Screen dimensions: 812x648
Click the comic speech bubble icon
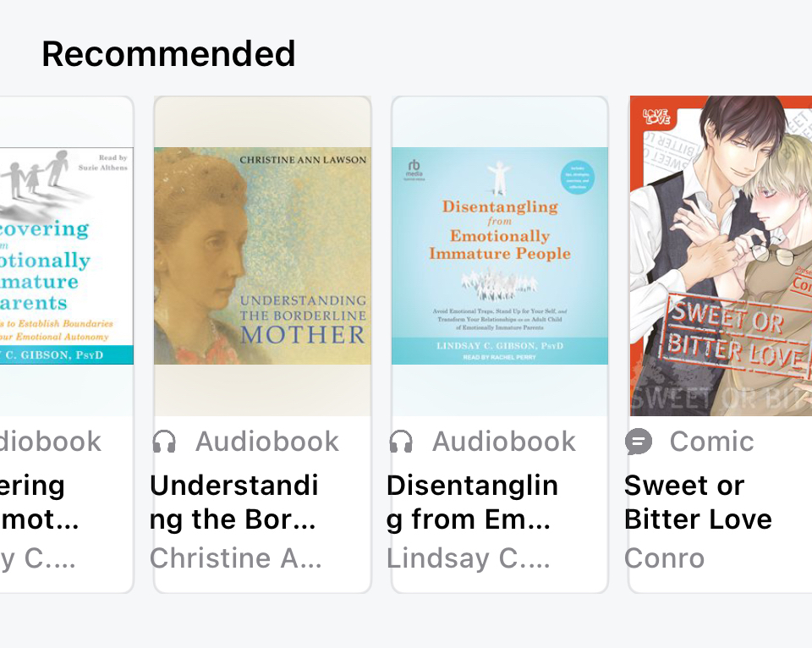[639, 442]
